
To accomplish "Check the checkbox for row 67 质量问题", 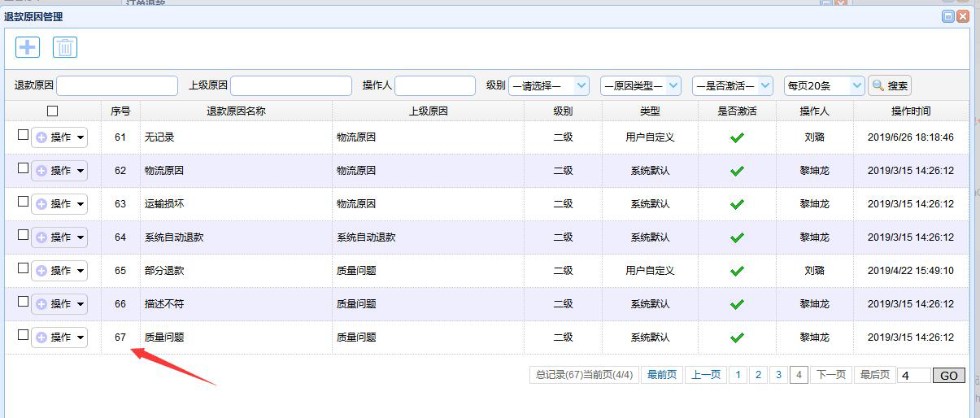I will pos(23,335).
